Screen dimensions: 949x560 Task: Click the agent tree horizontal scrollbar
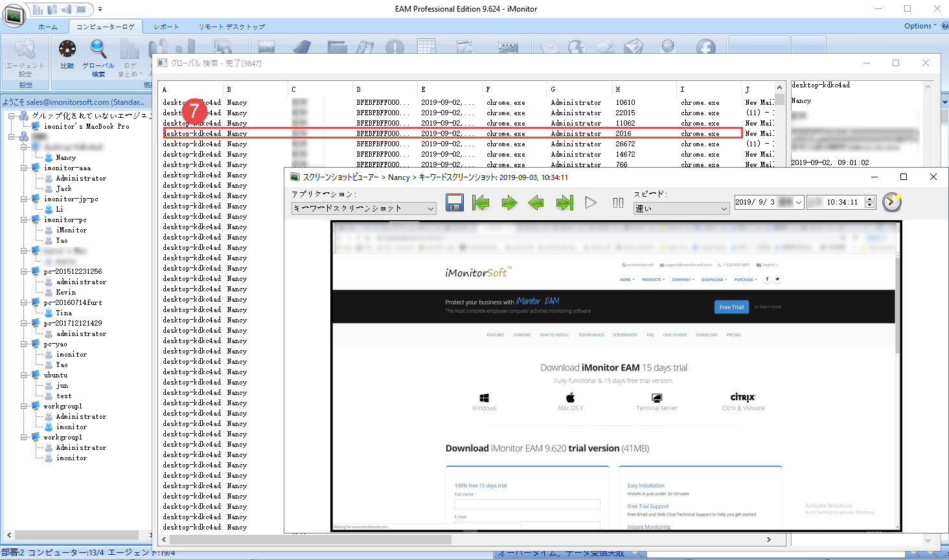77,535
